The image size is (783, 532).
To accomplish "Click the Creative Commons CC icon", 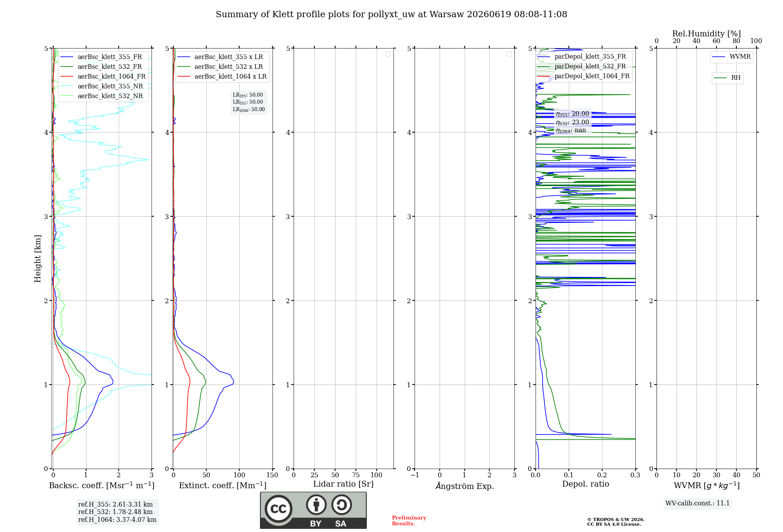I will point(278,509).
